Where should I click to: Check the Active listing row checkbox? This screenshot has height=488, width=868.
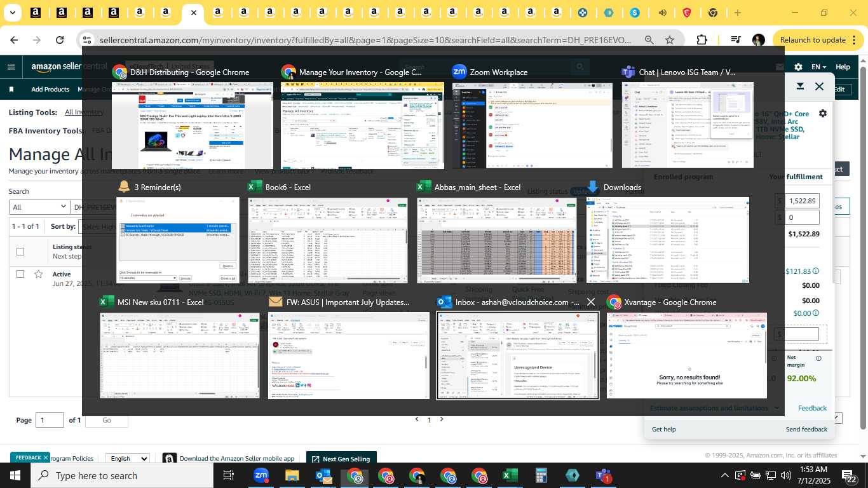click(x=20, y=274)
